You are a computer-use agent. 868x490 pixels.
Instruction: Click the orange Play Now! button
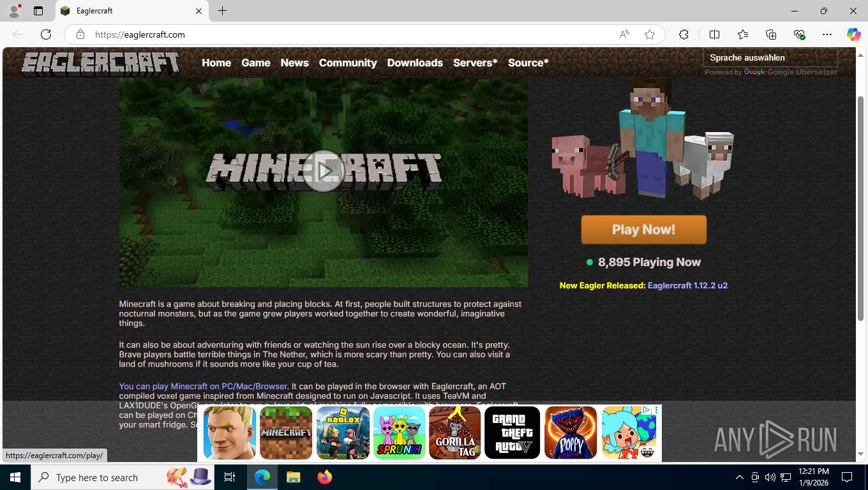coord(643,230)
